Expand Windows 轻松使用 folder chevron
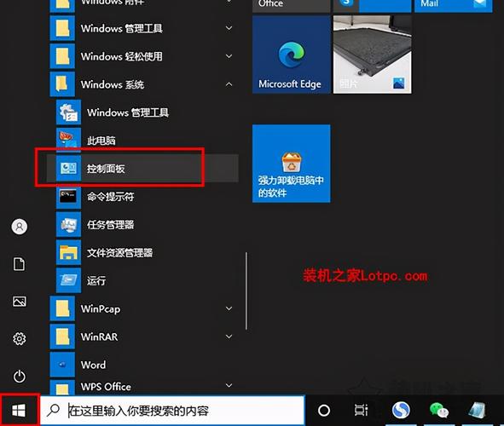Viewport: 504px width, 426px height. pos(229,56)
